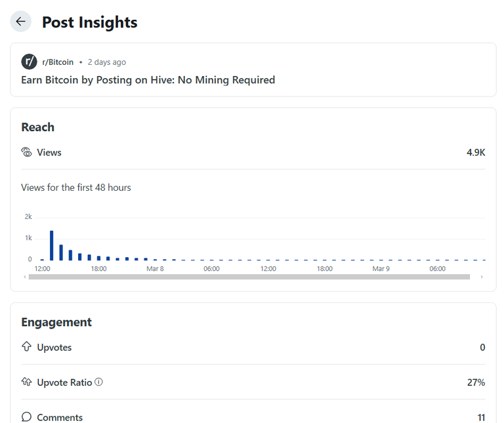Click the Comments count of 11

[x=481, y=417]
